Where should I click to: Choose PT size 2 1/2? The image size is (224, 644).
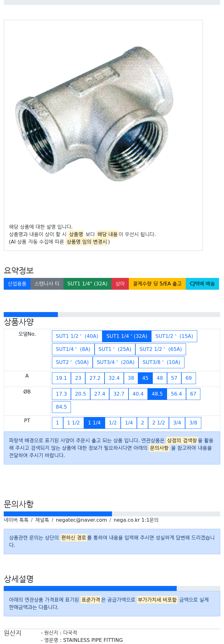[x=159, y=423]
